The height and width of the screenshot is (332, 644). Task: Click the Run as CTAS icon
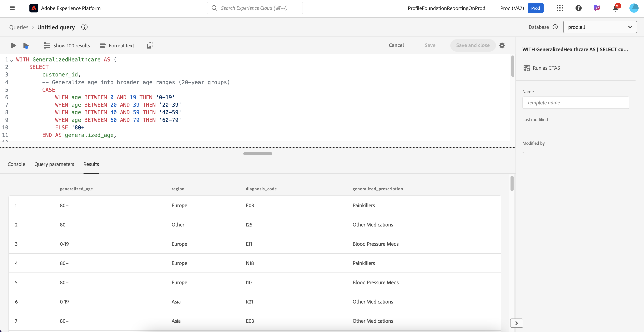(x=526, y=68)
